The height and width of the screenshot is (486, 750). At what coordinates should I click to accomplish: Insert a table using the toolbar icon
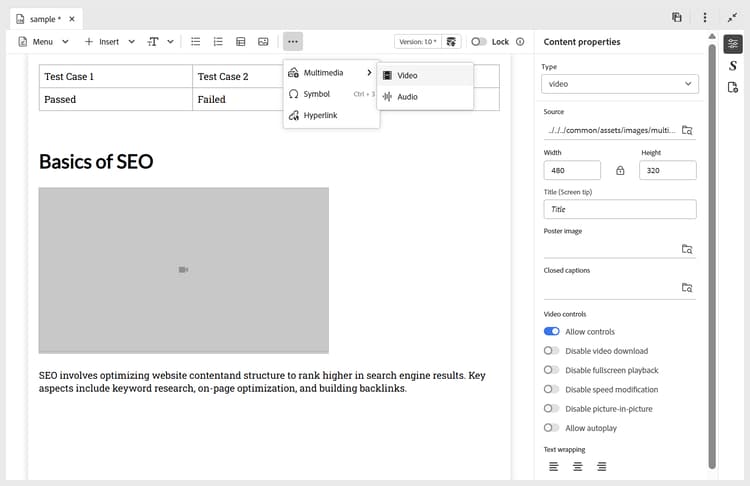click(x=241, y=42)
